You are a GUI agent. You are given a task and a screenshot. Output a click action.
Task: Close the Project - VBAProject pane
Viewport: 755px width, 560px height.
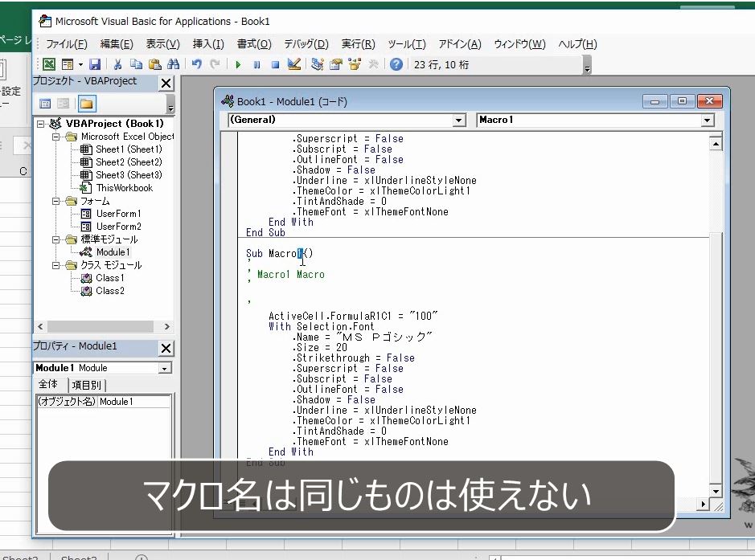pos(166,84)
